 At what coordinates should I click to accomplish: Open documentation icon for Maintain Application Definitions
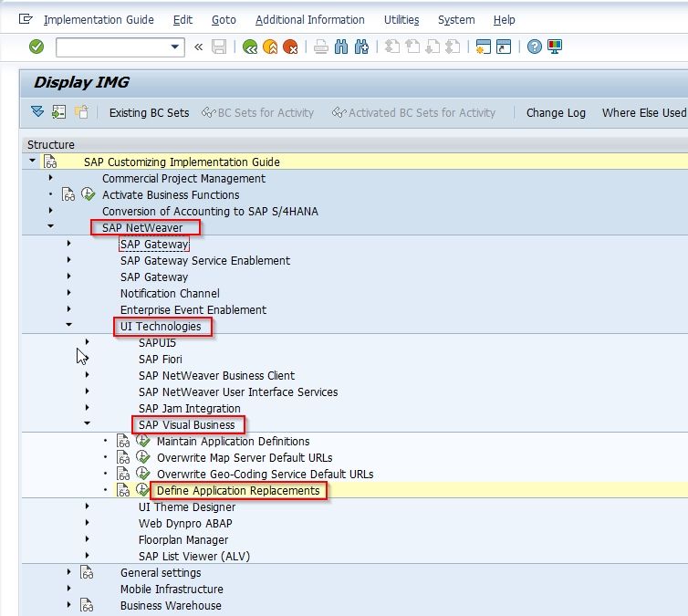click(123, 441)
